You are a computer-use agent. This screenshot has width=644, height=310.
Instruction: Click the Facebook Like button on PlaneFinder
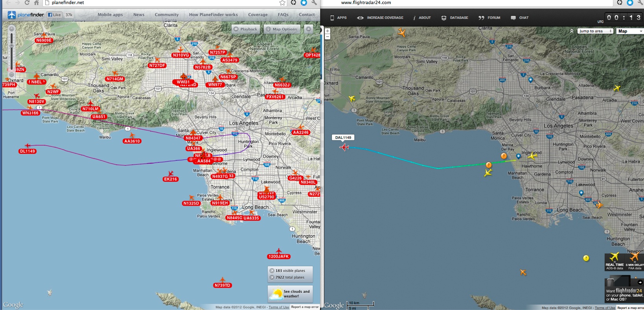54,15
